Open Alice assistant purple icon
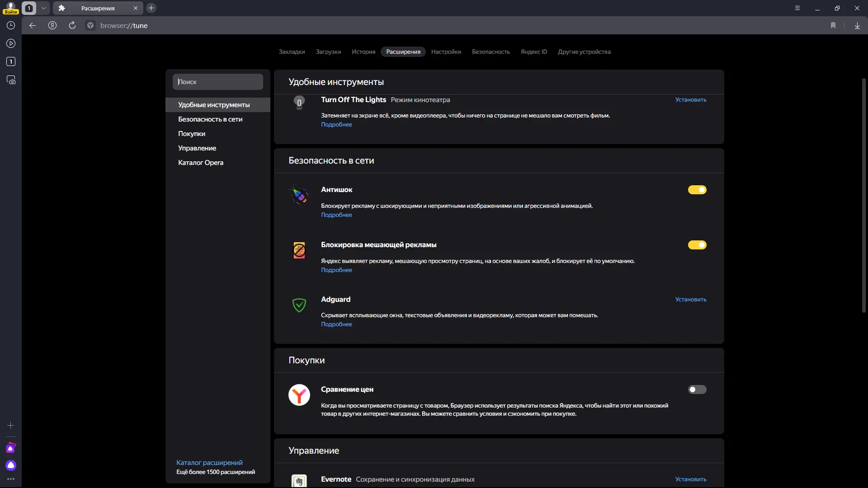 pos(11,465)
